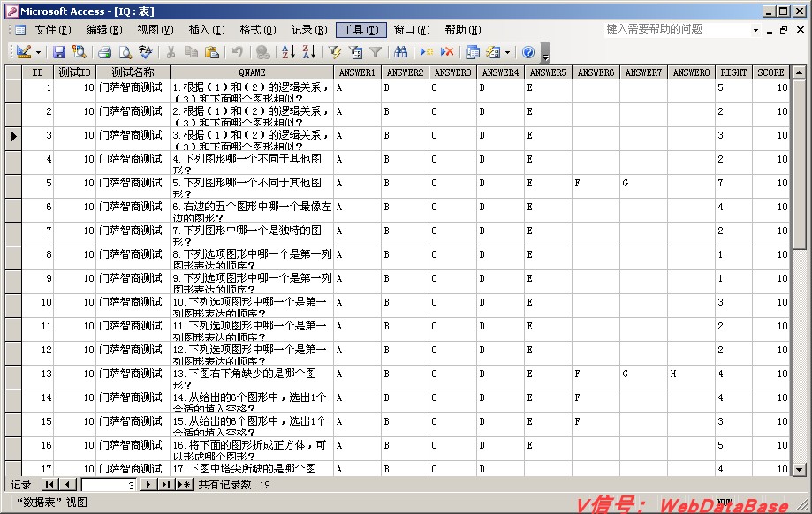The image size is (812, 514).
Task: Expand the New Object dropdown arrow
Action: tap(507, 52)
